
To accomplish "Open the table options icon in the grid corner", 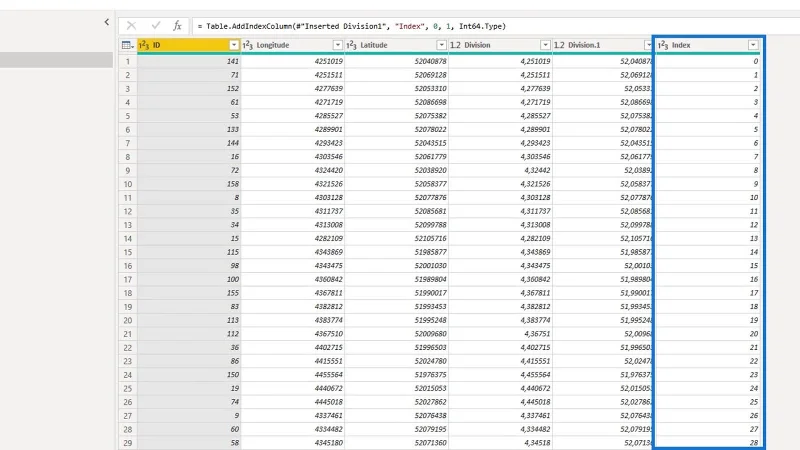I will click(x=128, y=45).
